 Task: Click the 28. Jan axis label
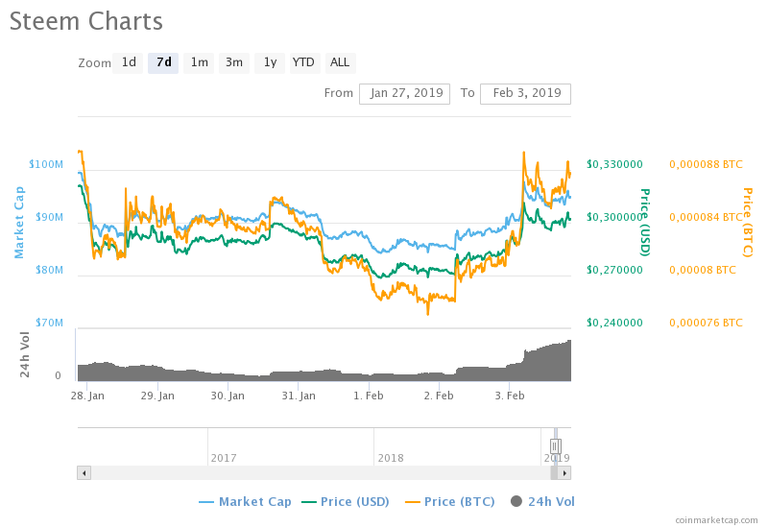[x=88, y=396]
